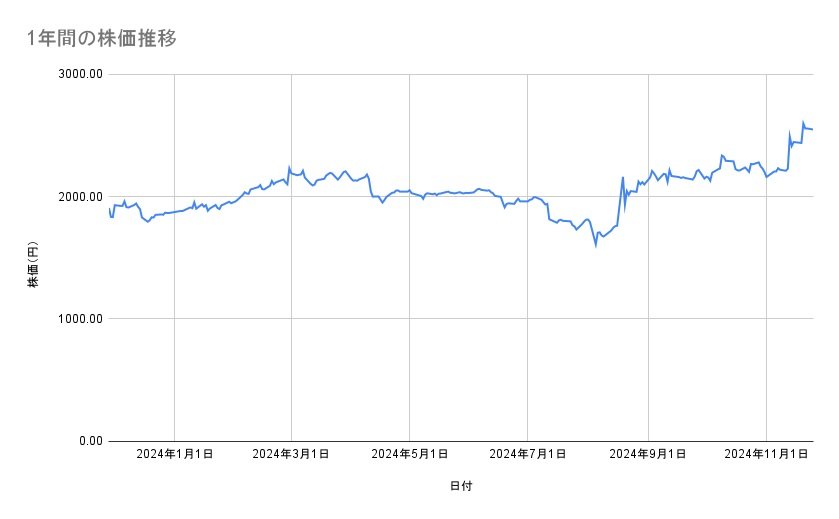
Task: Click the chart title 1年間の株価推移
Action: (103, 39)
